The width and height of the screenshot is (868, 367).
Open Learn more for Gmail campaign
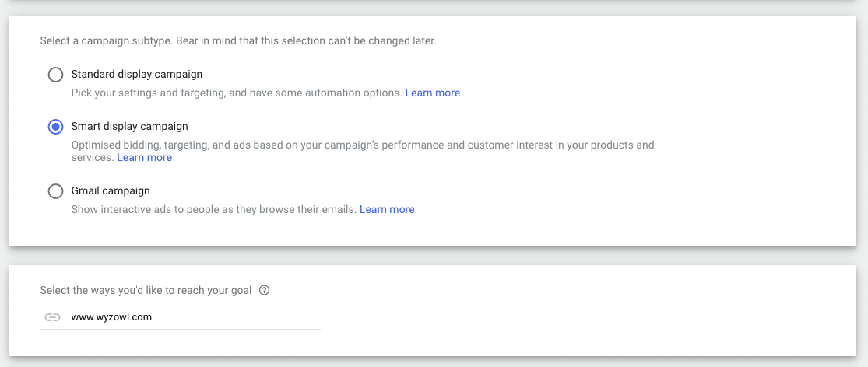pos(387,209)
